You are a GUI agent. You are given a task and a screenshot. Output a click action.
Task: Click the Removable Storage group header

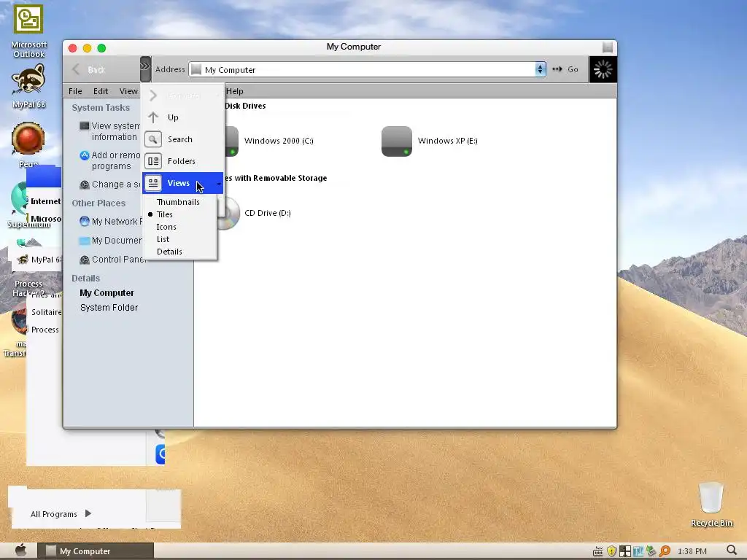[x=276, y=178]
